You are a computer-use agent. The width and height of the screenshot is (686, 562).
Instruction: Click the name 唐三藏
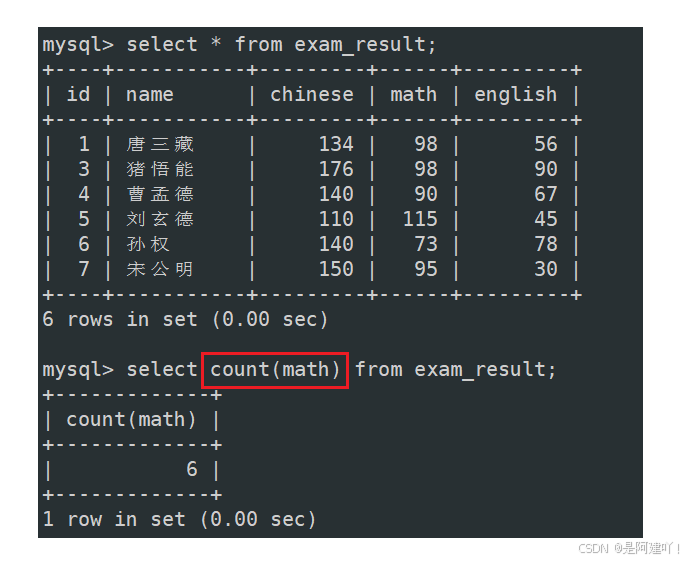(160, 144)
